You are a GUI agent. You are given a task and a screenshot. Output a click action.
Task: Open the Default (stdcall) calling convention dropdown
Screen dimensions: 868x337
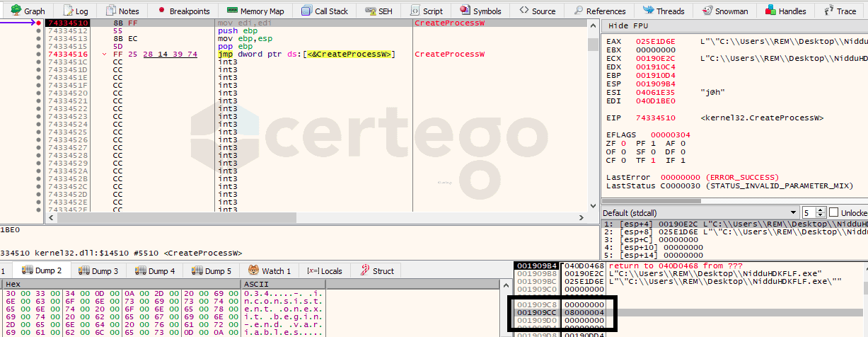698,212
